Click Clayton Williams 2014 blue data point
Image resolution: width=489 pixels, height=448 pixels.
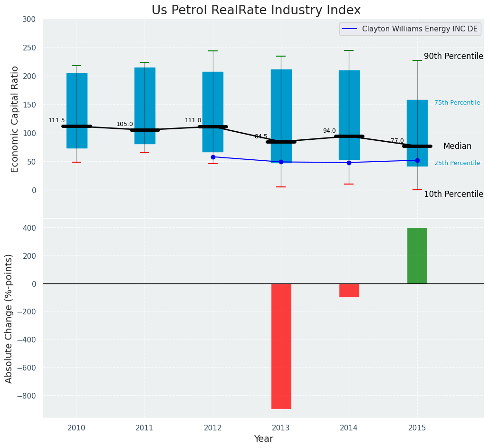[349, 163]
